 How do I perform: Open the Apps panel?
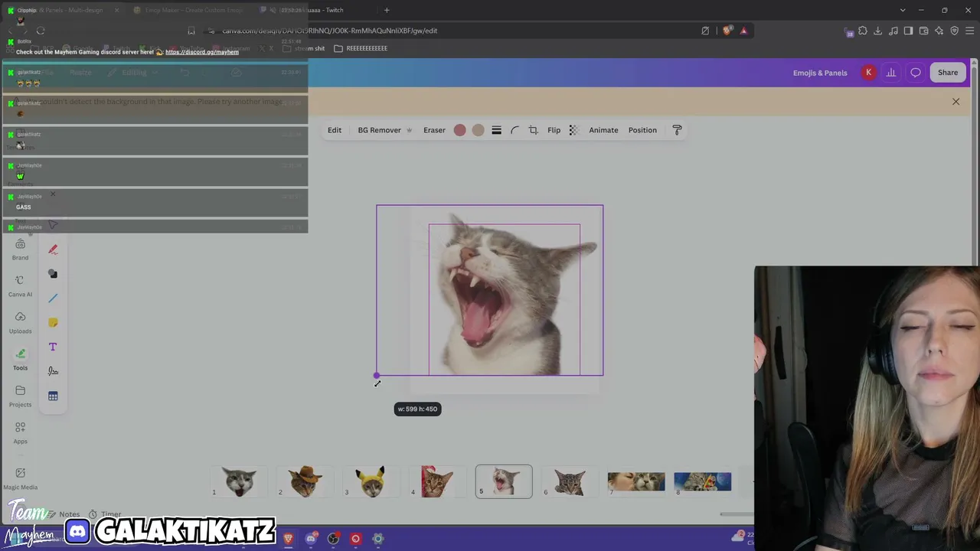coord(20,433)
